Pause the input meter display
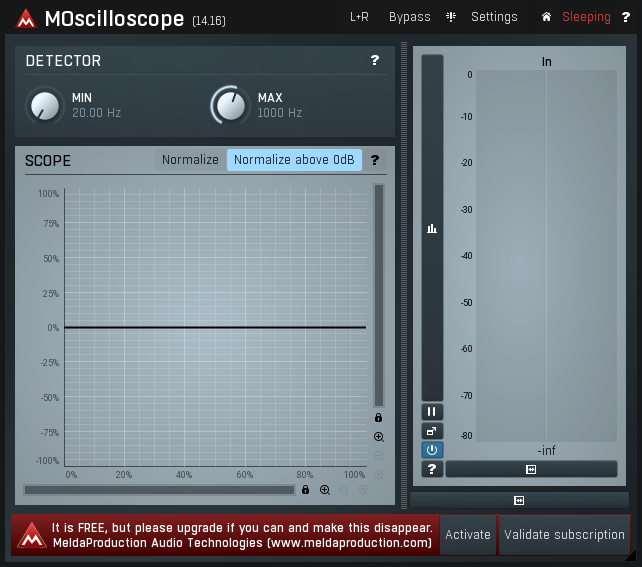Image resolution: width=642 pixels, height=567 pixels. click(431, 412)
